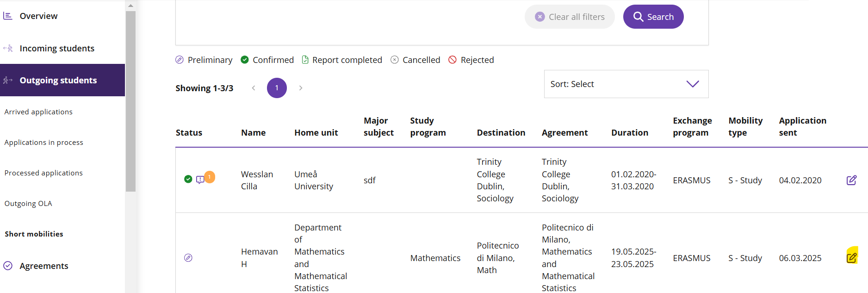
Task: Click the magnifier icon in Search button
Action: pyautogui.click(x=638, y=17)
